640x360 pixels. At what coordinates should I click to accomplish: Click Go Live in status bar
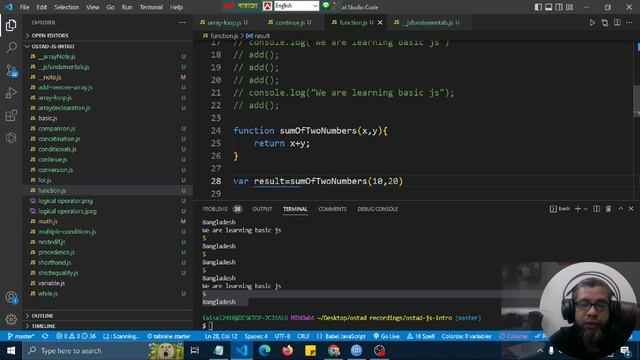(x=387, y=336)
